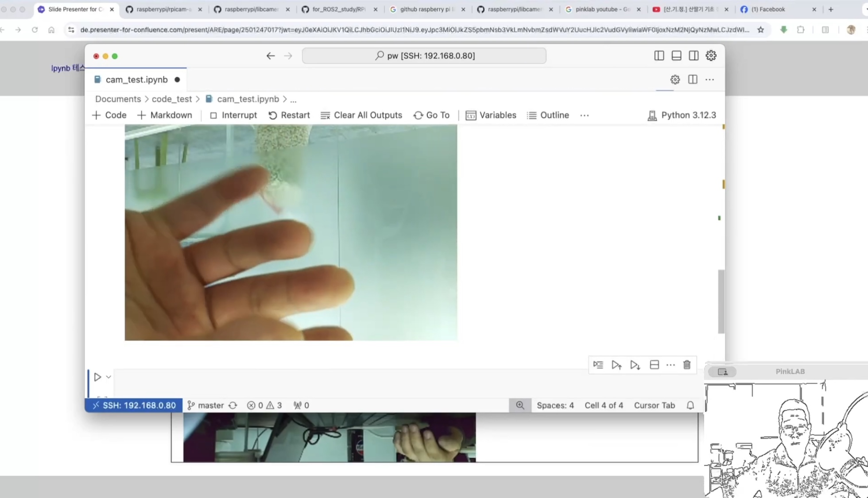Execute current cell and cells below

[x=635, y=365]
